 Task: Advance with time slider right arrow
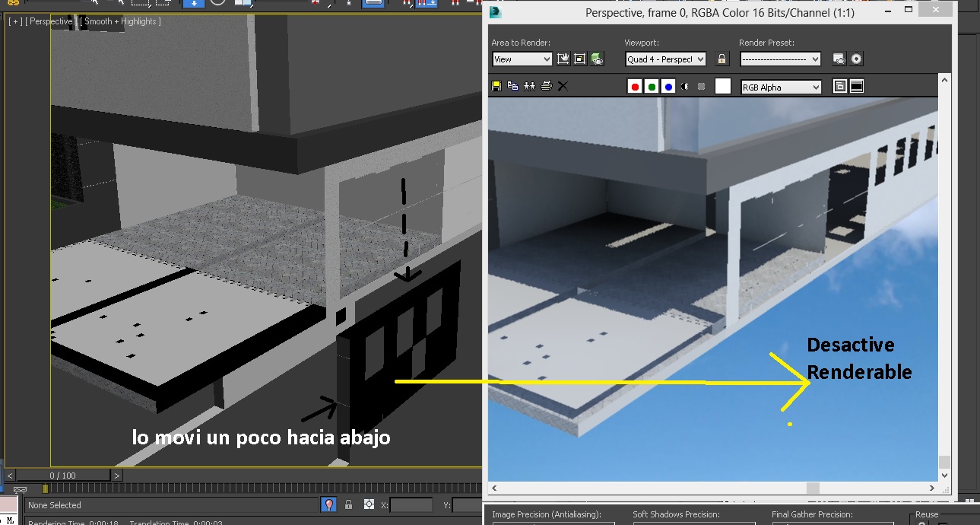click(x=116, y=476)
